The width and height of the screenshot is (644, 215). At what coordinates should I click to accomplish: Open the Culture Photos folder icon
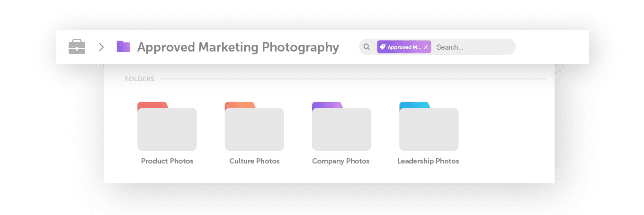[254, 126]
